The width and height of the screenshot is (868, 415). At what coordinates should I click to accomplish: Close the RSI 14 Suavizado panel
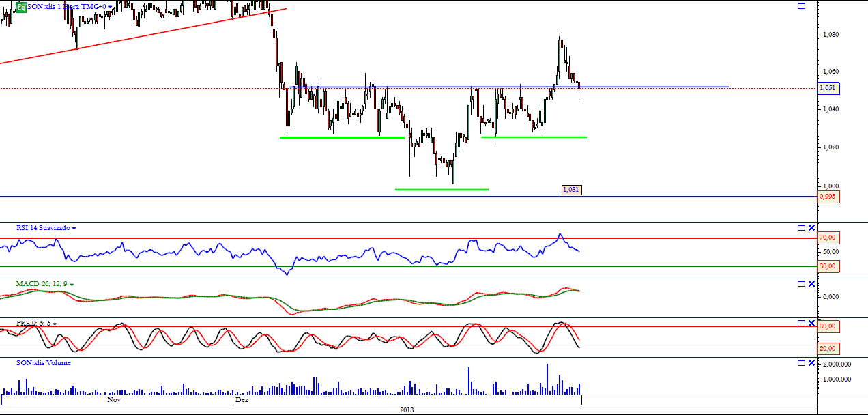pyautogui.click(x=811, y=227)
